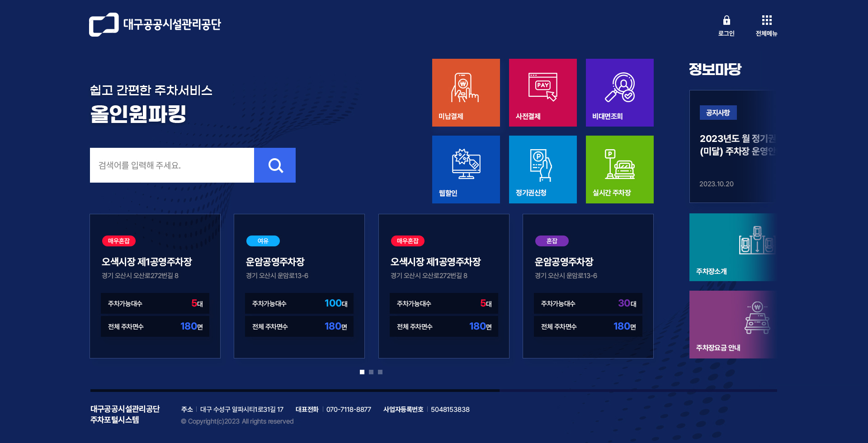
Task: Click the third carousel indicator dot
Action: coord(380,372)
